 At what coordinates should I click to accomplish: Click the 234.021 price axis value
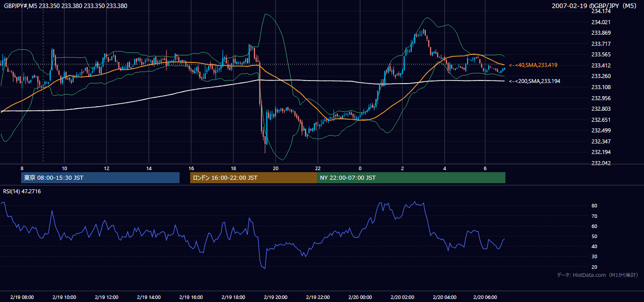click(601, 22)
